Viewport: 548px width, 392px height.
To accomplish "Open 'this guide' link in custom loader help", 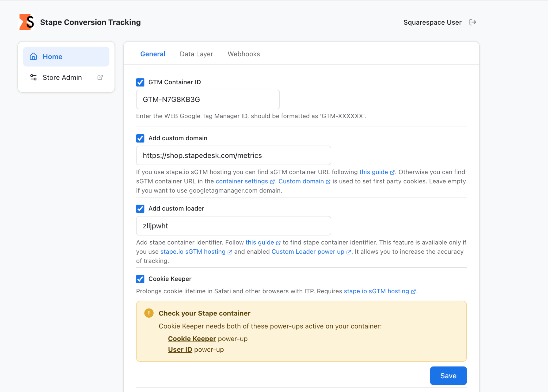I will click(263, 242).
